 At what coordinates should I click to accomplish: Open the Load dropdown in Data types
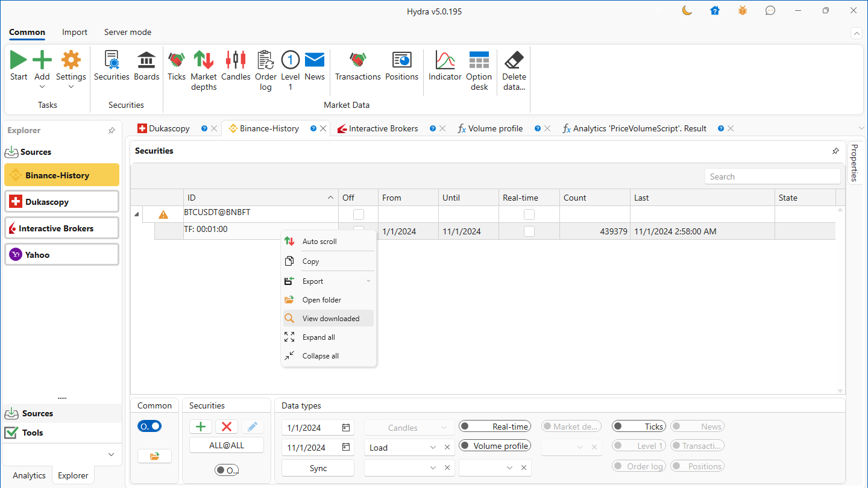click(433, 448)
